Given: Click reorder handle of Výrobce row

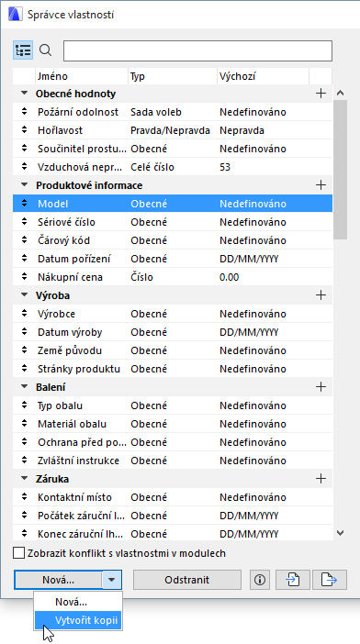Looking at the screenshot, I should 24,314.
